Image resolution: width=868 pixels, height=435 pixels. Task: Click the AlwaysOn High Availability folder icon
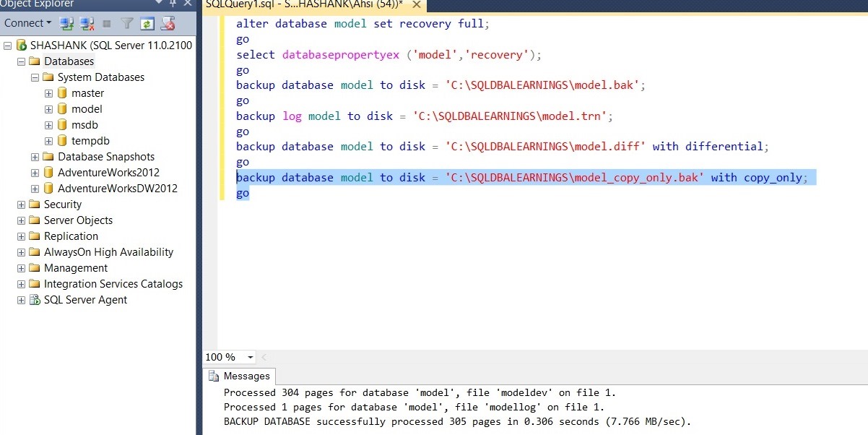(35, 252)
